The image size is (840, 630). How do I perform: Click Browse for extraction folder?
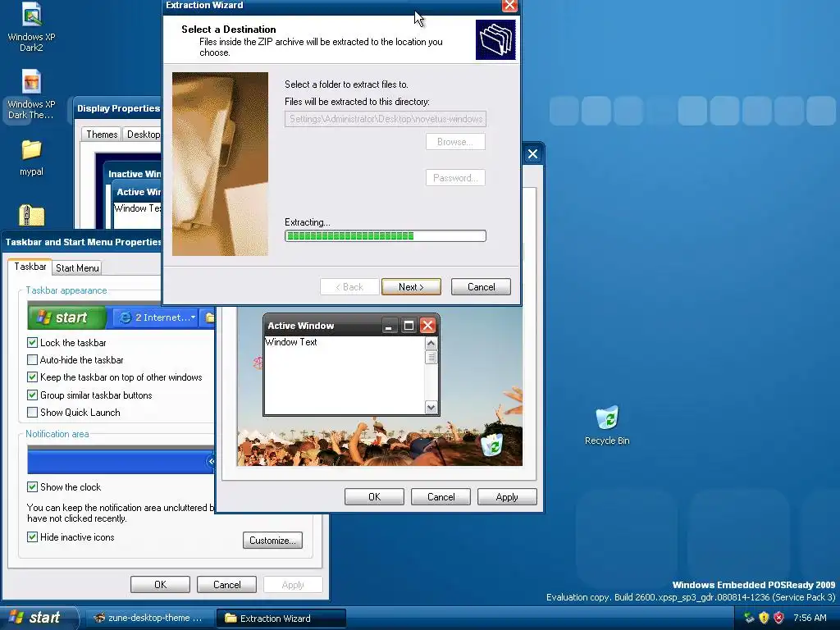tap(455, 141)
